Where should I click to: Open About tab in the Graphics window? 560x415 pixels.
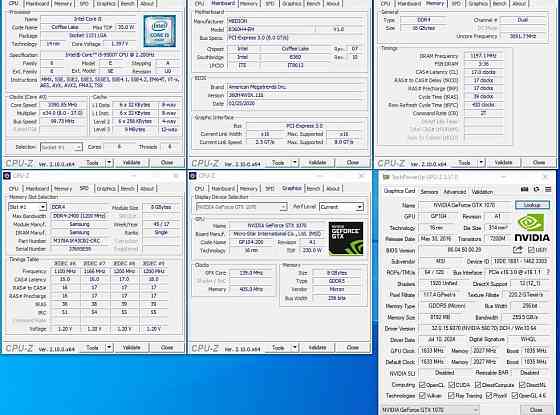[x=333, y=188]
